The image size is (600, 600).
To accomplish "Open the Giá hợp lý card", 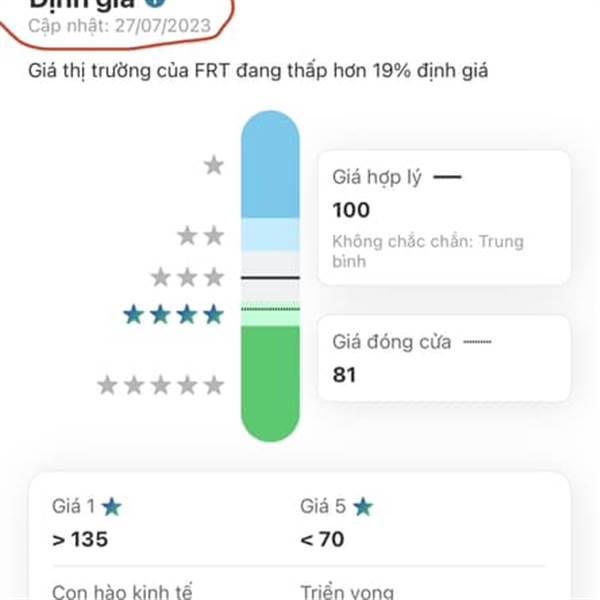I will point(444,218).
